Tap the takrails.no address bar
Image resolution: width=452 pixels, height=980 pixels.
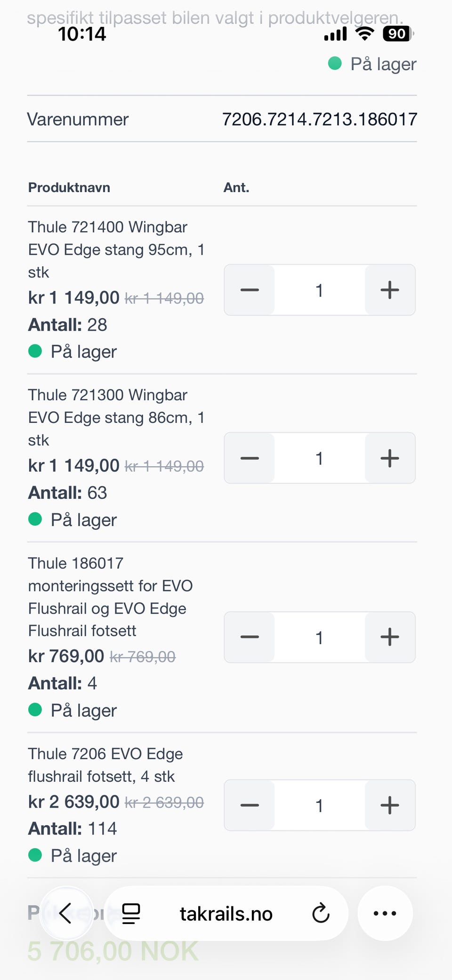(226, 914)
